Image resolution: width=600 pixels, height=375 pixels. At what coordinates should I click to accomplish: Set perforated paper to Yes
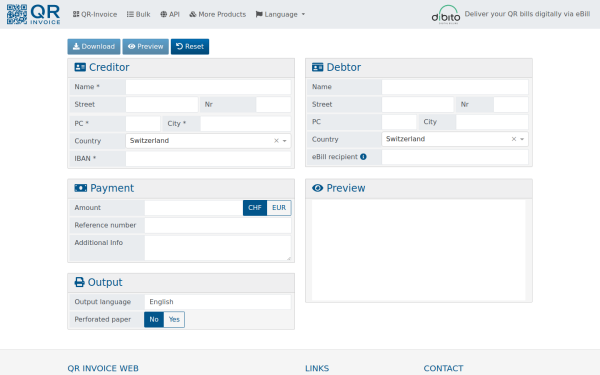click(174, 320)
